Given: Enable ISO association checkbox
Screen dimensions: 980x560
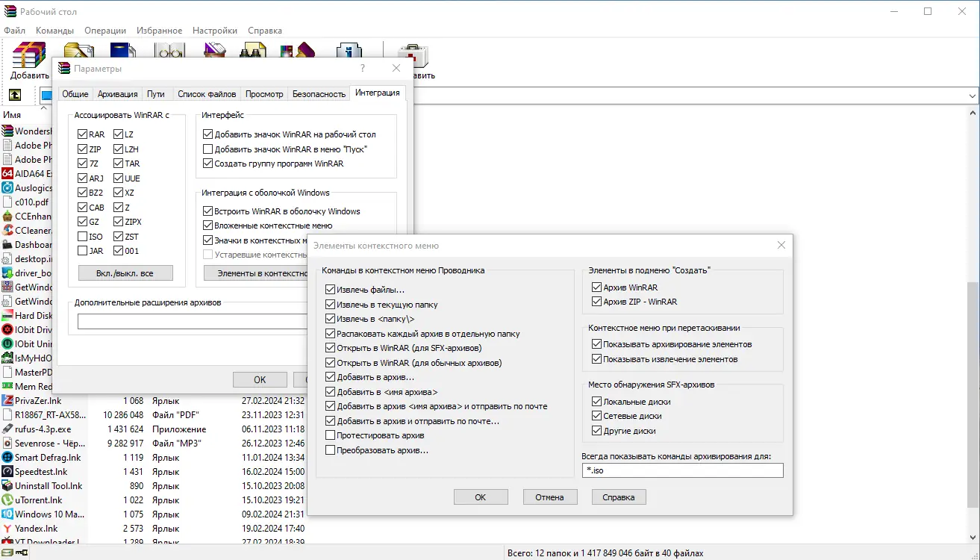Looking at the screenshot, I should pos(82,237).
